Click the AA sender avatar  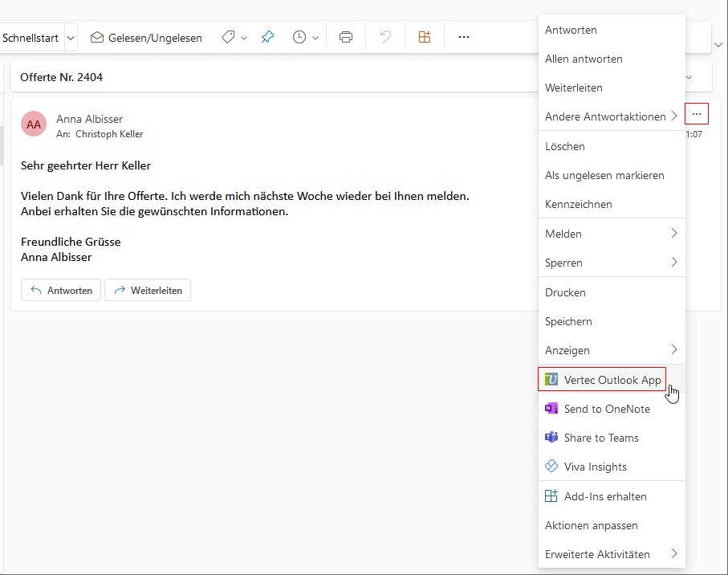[x=34, y=124]
